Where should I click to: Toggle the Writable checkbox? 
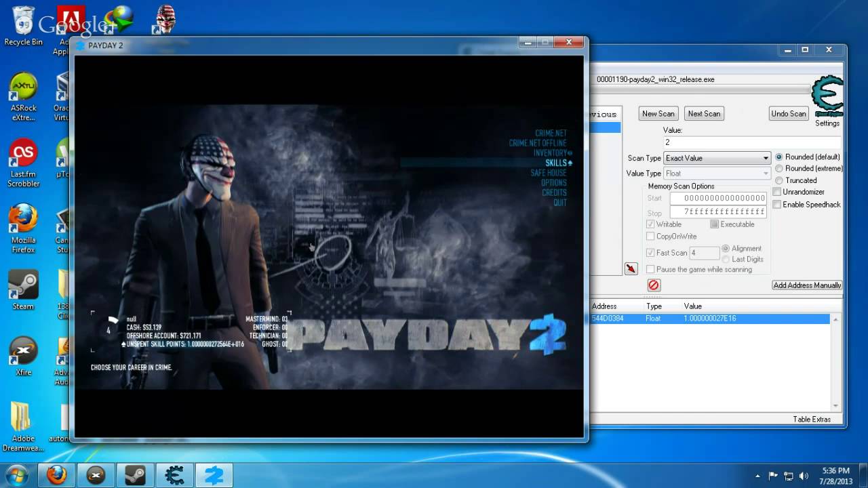(x=650, y=224)
